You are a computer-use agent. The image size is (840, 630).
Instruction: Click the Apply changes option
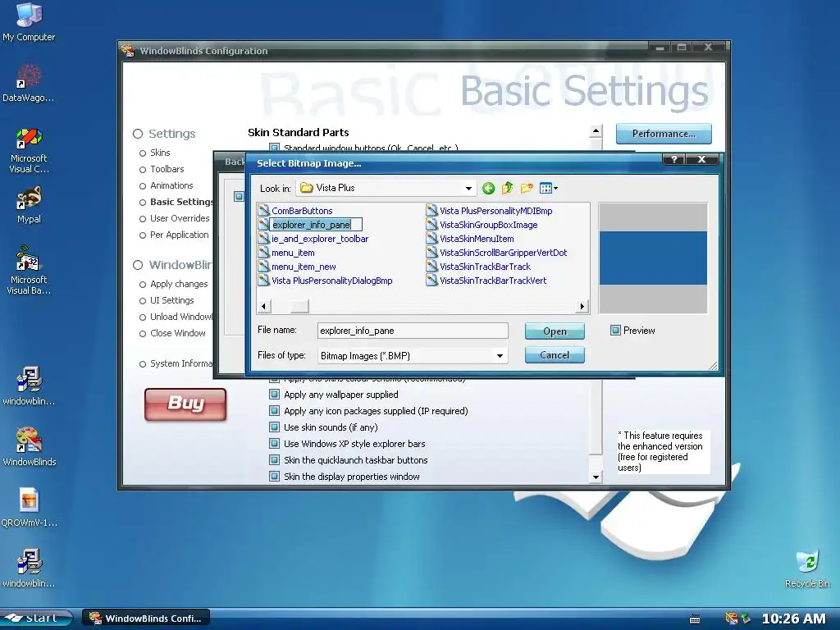pos(179,284)
